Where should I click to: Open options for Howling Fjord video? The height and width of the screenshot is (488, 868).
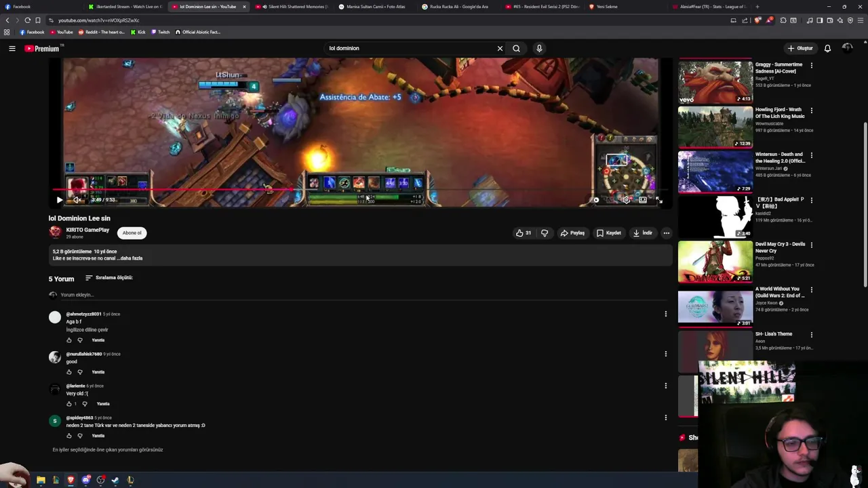pyautogui.click(x=812, y=110)
